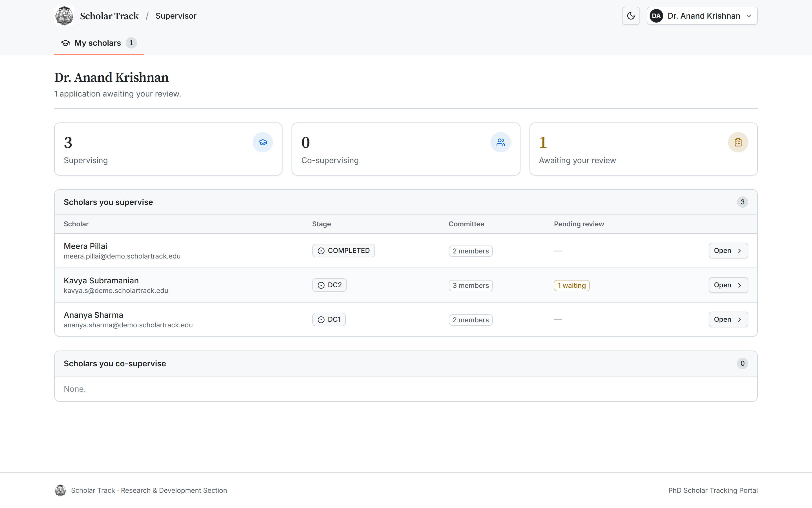
Task: Click the name Kavya Subramanian
Action: click(x=101, y=281)
